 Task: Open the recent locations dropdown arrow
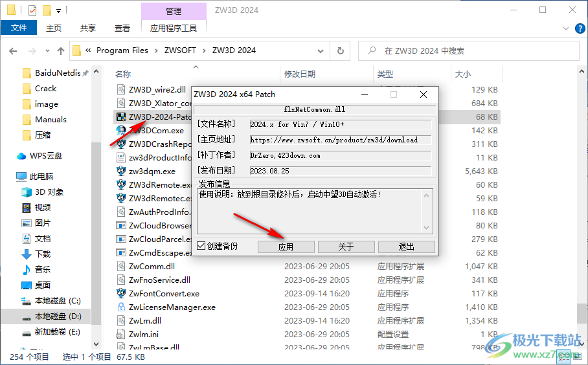point(47,51)
